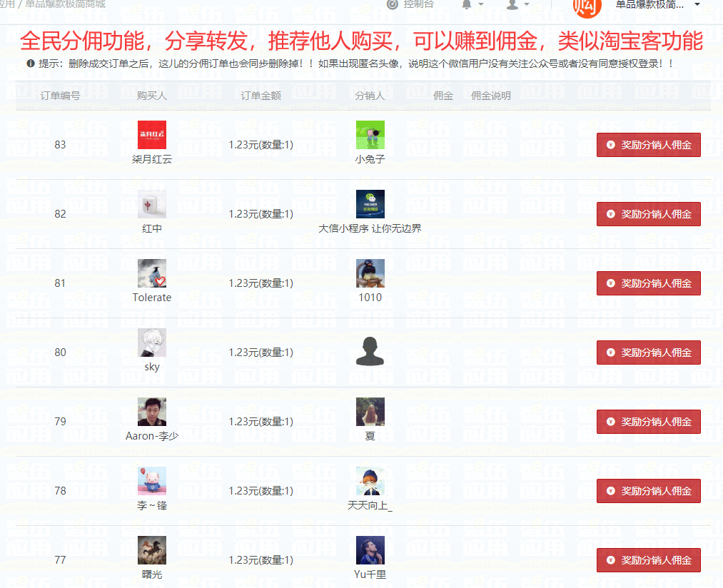Click the 单品爆款极简商城 breadcrumb link
Screen dimensions: 723x588
click(65, 4)
